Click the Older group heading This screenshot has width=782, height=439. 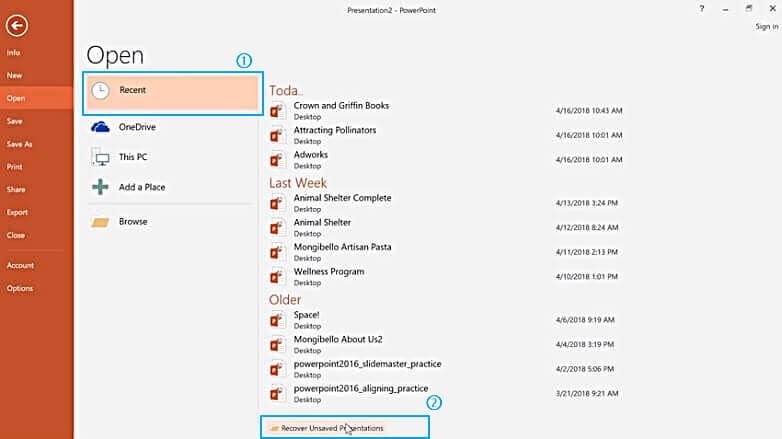[285, 300]
